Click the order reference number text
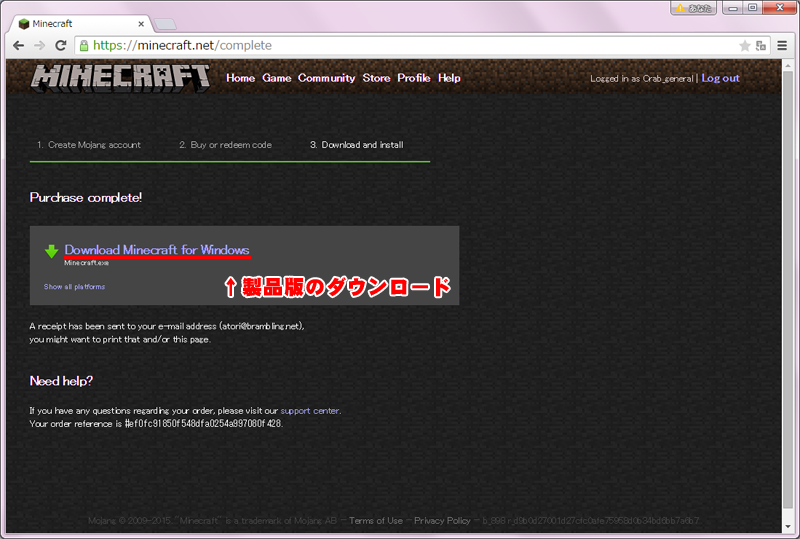This screenshot has width=800, height=539. tap(203, 424)
